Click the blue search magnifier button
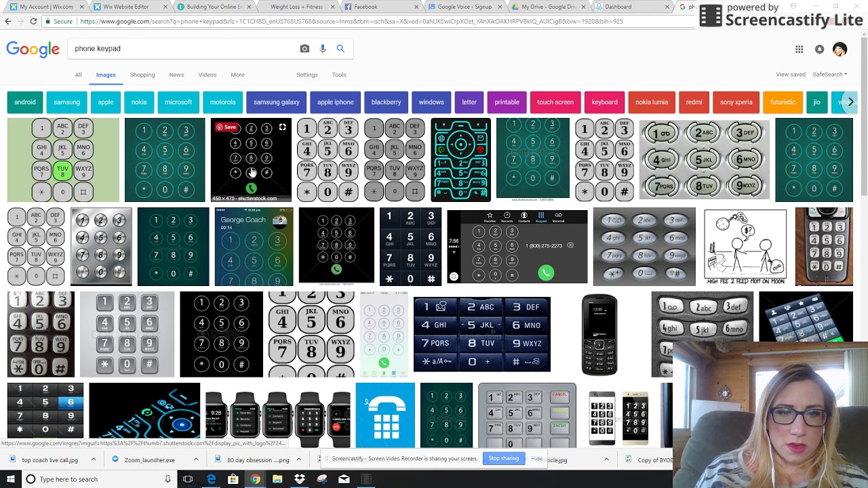The image size is (868, 488). [340, 49]
